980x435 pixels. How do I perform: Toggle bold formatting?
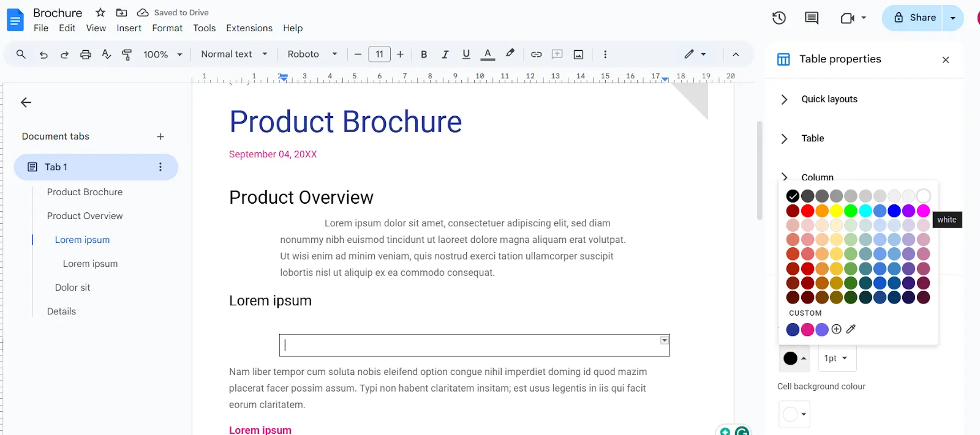point(424,54)
